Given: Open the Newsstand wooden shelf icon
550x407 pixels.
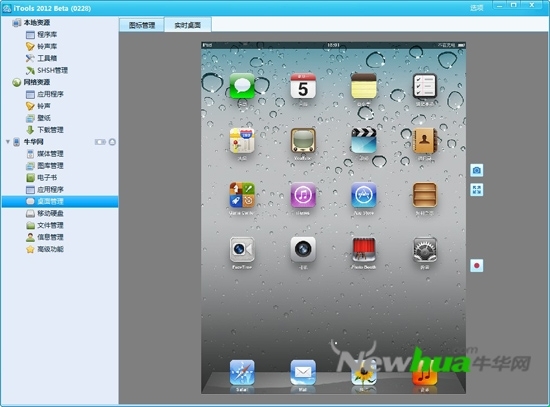Looking at the screenshot, I should pos(424,195).
